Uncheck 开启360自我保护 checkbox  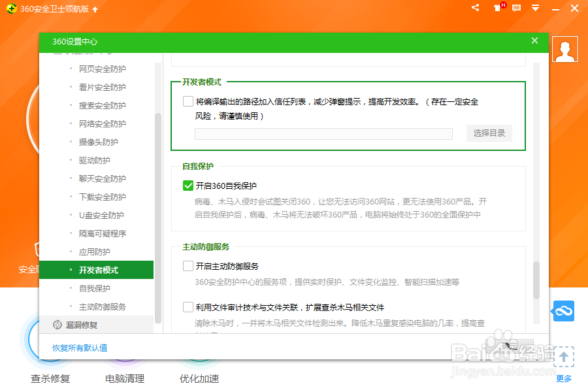pos(188,186)
